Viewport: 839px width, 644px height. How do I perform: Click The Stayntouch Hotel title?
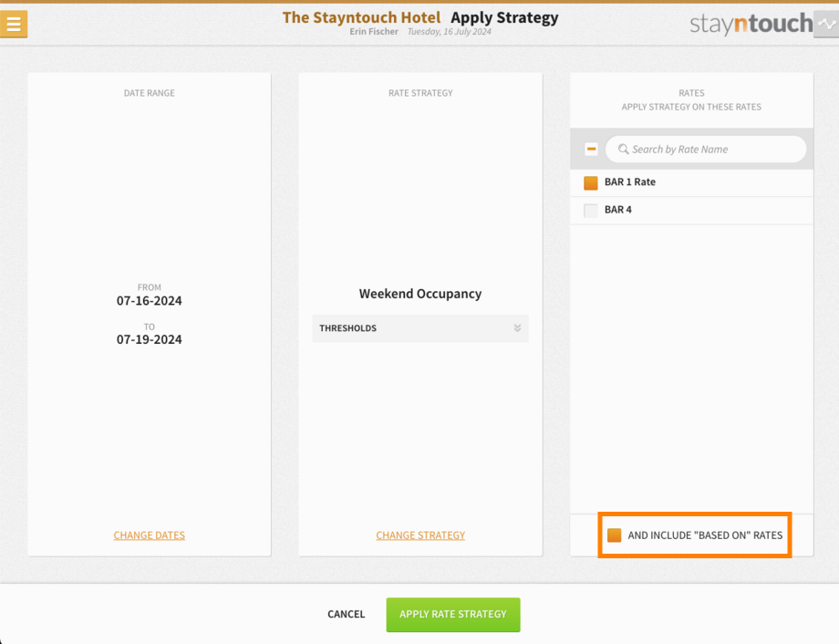point(362,17)
